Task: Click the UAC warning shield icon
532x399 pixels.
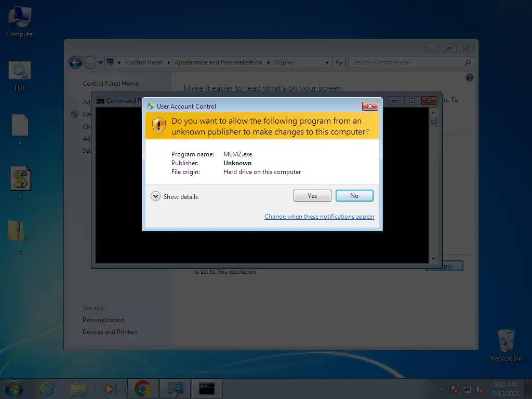Action: click(158, 126)
